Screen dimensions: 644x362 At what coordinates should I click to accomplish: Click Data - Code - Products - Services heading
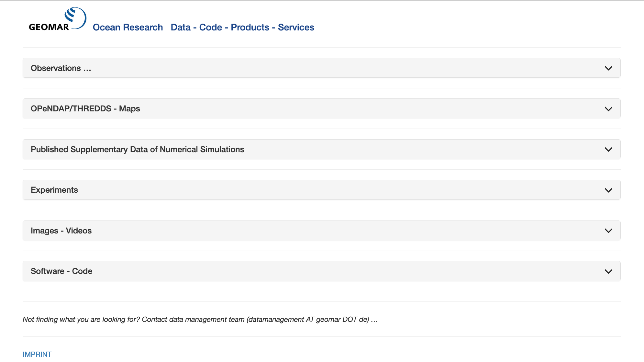click(242, 28)
